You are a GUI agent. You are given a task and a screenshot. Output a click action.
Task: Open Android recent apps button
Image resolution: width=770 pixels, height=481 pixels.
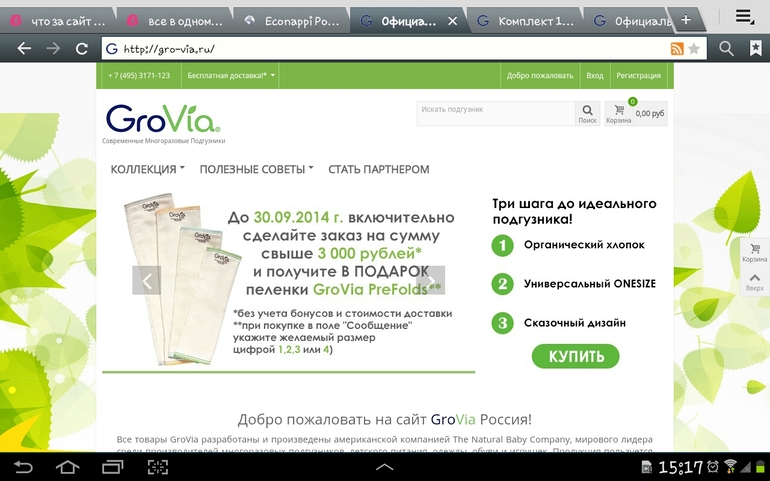point(111,467)
